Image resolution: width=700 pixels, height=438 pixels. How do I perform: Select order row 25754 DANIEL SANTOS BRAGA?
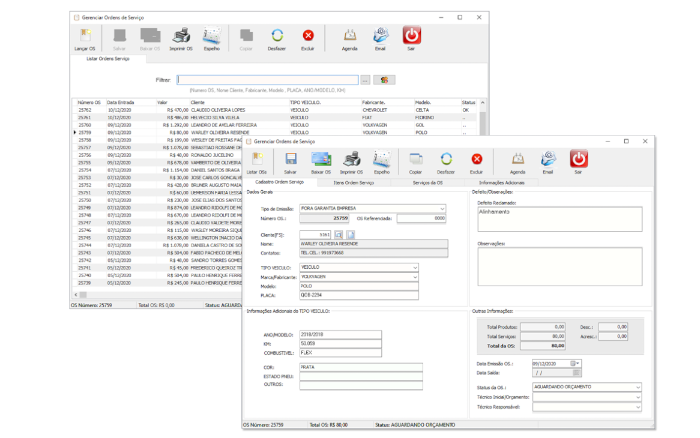158,170
